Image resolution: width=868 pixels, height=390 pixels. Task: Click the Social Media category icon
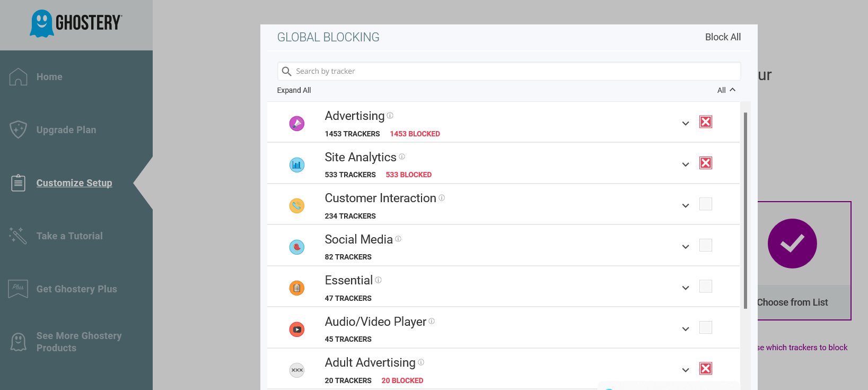[297, 247]
